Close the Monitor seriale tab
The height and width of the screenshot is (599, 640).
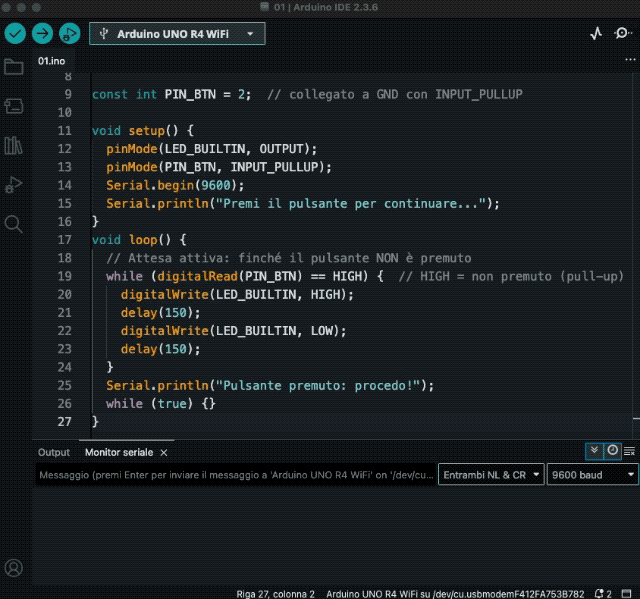coord(164,453)
